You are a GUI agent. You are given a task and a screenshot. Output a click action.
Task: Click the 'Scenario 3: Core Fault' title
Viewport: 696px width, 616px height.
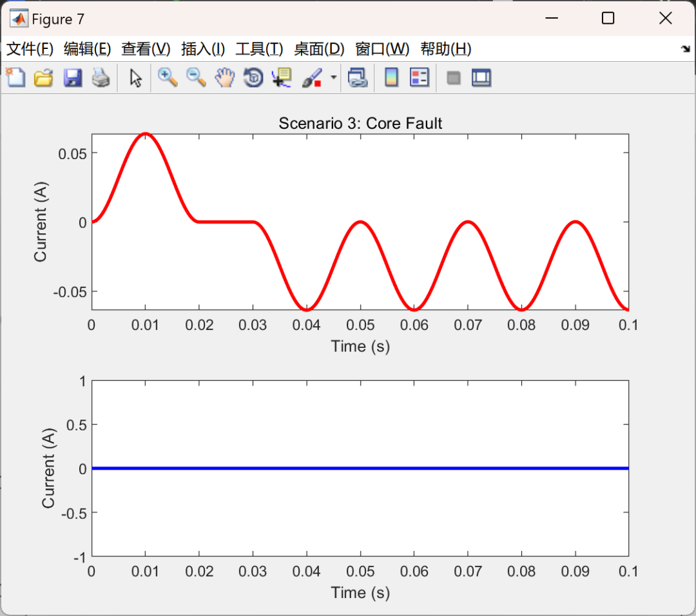(360, 123)
